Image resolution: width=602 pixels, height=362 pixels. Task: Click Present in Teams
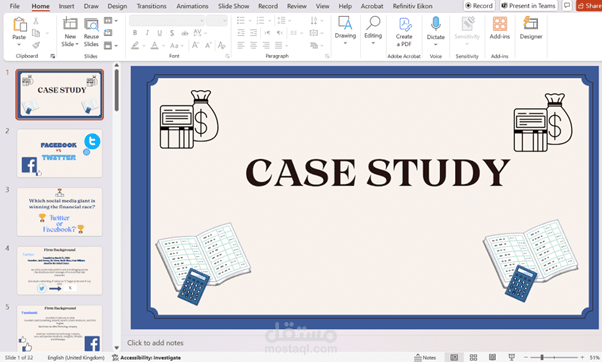528,6
